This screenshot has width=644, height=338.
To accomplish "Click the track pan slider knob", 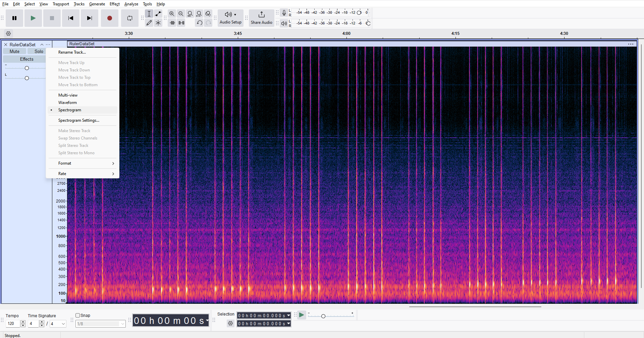I will 27,78.
